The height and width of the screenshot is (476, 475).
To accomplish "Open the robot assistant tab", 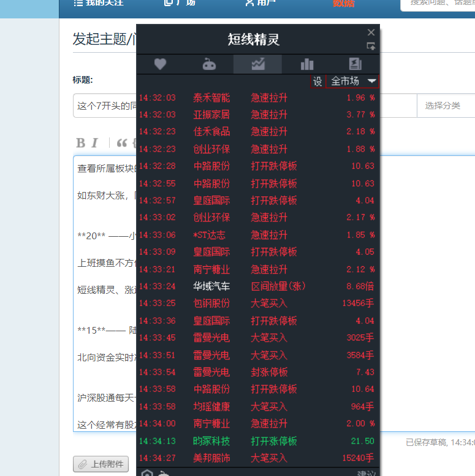I will coord(209,64).
